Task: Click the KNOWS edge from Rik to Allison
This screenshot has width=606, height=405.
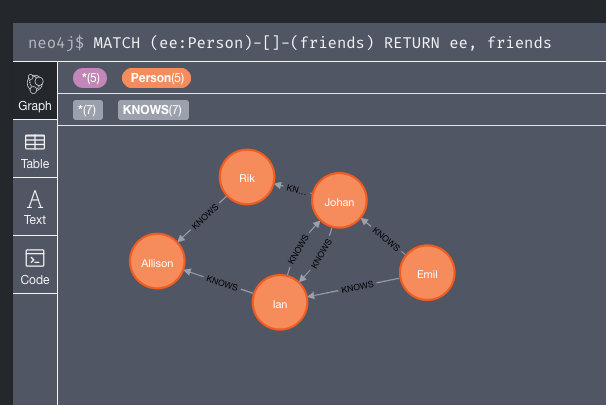Action: click(205, 217)
